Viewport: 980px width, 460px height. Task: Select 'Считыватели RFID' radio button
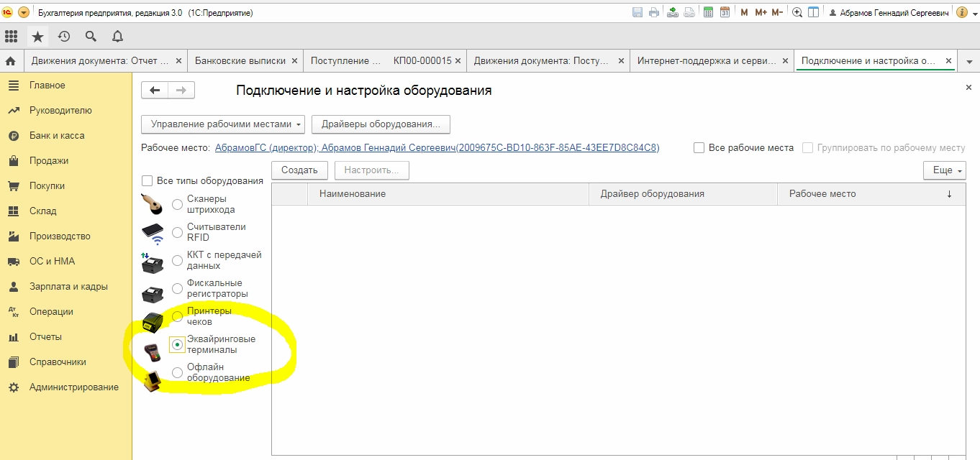click(x=177, y=233)
